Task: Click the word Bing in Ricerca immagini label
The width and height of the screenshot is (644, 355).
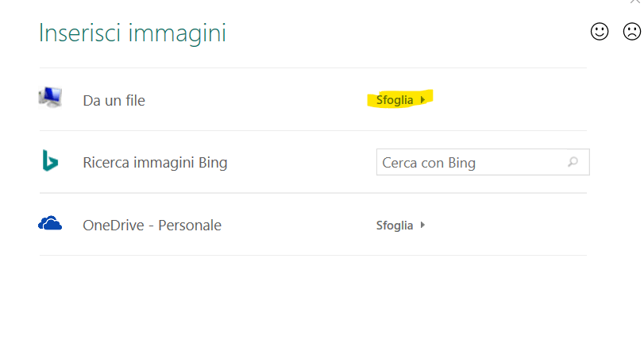Action: click(x=213, y=163)
